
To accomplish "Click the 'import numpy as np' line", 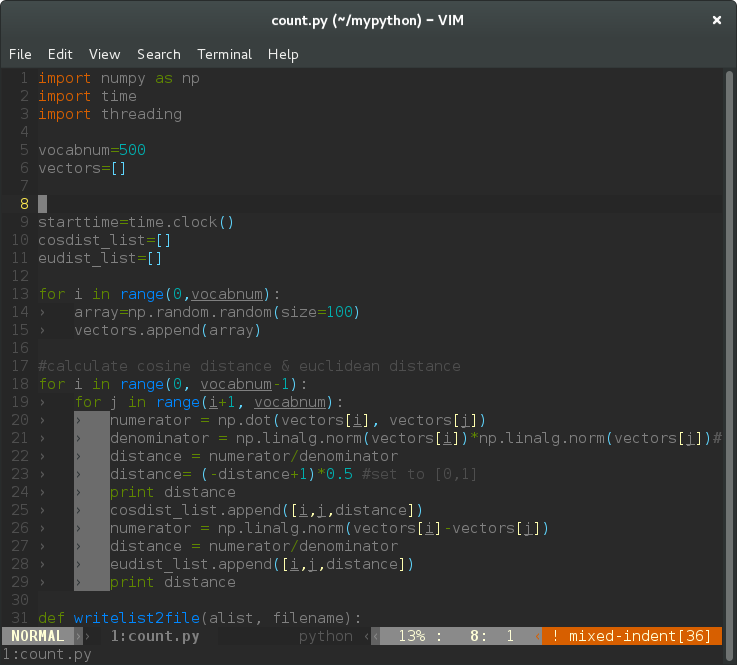I will coord(118,78).
